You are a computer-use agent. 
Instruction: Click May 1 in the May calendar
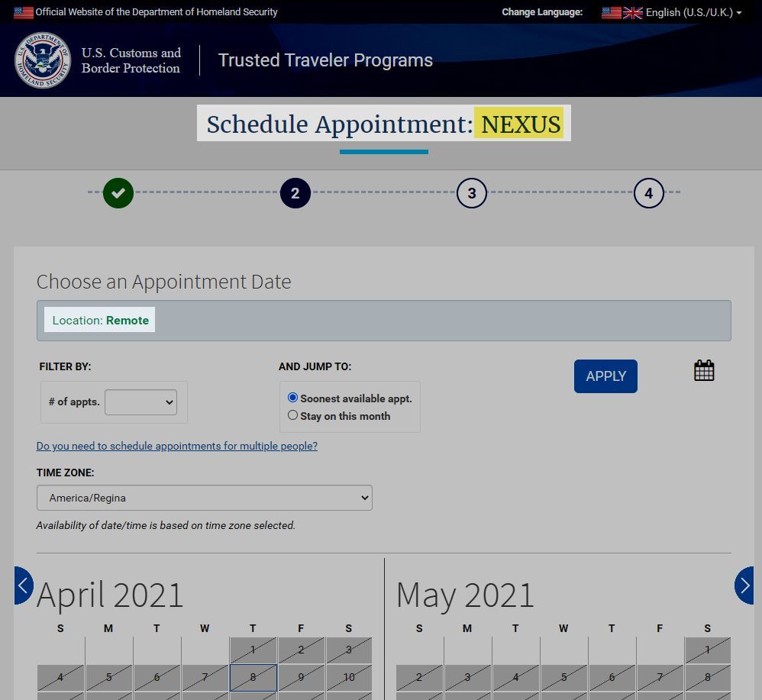(x=707, y=650)
